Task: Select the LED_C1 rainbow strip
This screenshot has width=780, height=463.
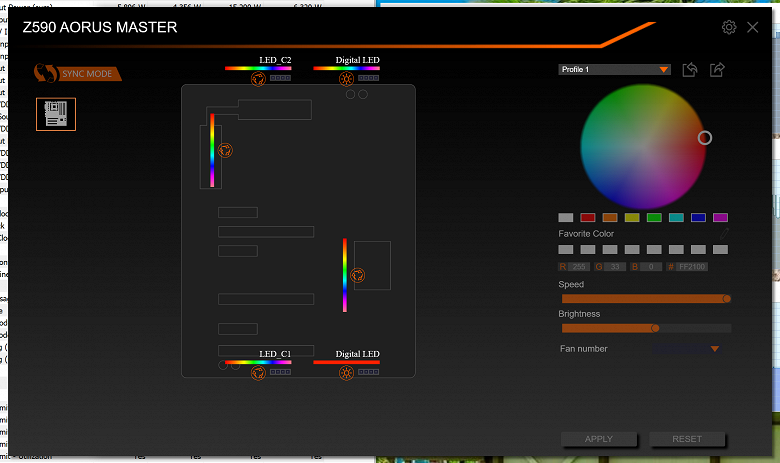Action: [258, 362]
